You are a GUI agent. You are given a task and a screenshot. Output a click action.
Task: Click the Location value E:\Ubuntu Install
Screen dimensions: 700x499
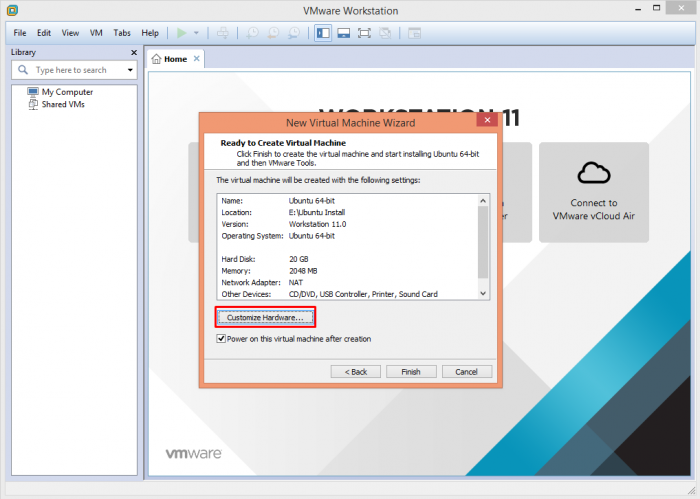(317, 212)
